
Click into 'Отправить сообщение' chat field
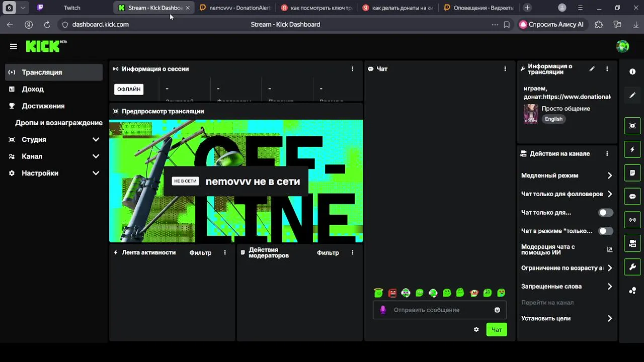pos(439,310)
